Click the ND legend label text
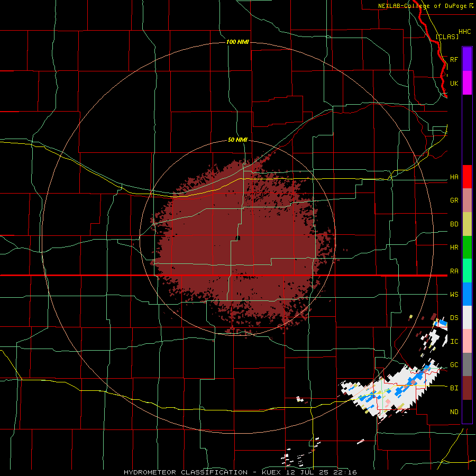 tap(454, 412)
